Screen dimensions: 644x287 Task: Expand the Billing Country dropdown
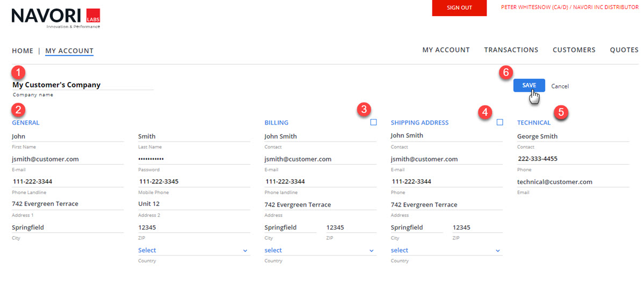click(320, 251)
